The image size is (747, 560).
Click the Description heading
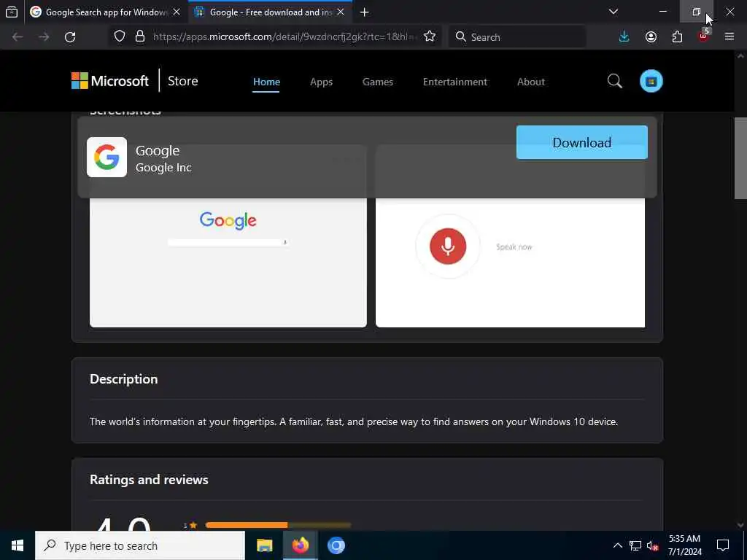(124, 379)
